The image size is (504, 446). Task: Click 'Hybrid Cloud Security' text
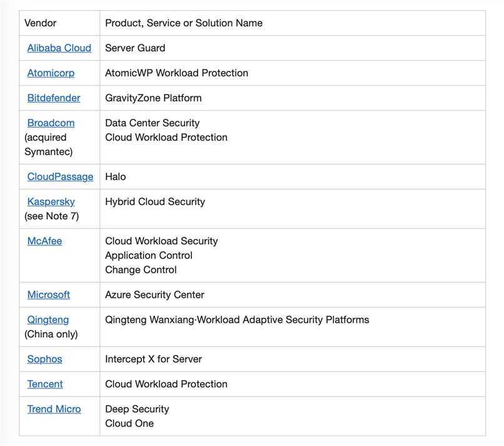[x=155, y=202]
